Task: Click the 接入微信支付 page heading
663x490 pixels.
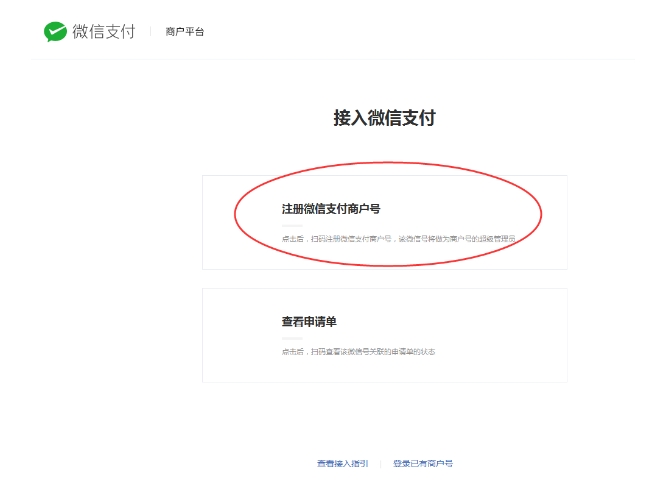Action: 384,118
